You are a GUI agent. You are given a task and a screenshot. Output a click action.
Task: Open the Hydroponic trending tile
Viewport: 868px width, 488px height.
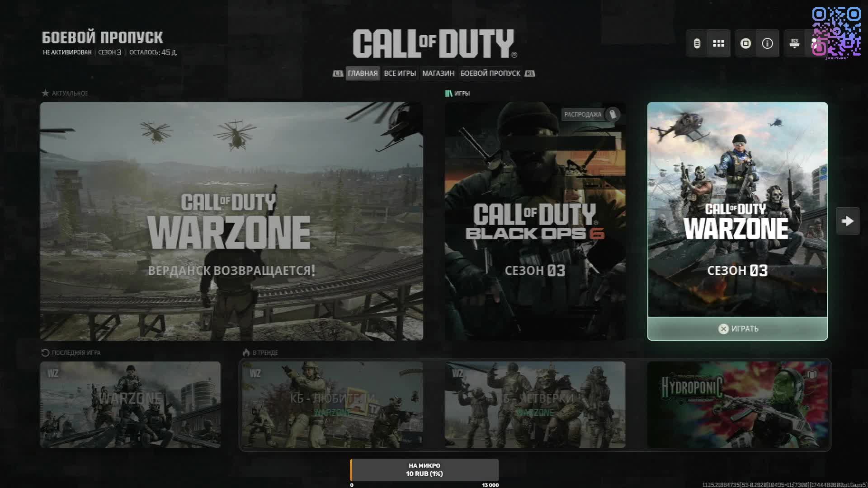(737, 404)
